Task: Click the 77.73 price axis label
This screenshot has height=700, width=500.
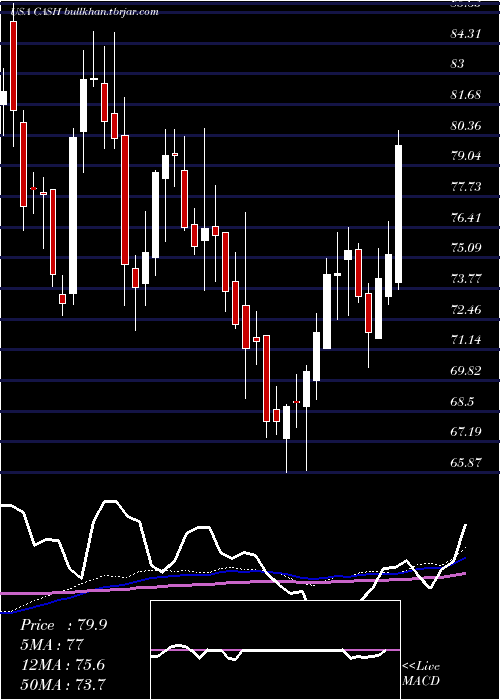Action: click(466, 186)
